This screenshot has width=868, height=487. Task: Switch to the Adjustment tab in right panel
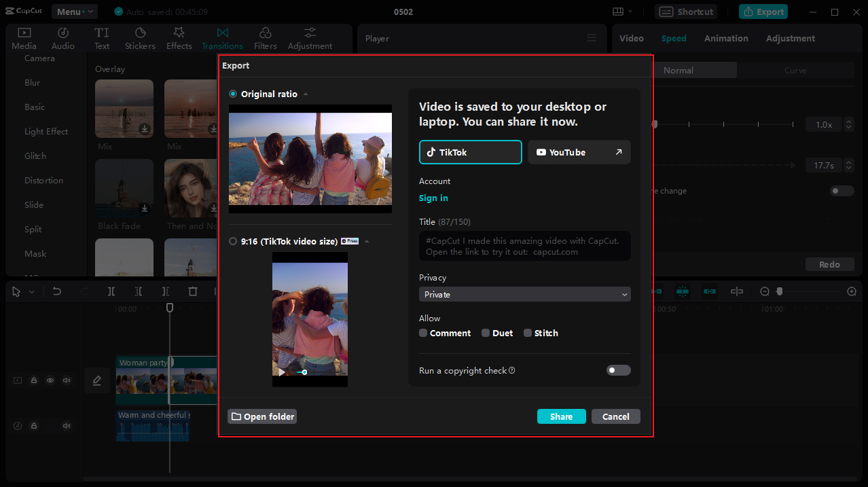[791, 38]
